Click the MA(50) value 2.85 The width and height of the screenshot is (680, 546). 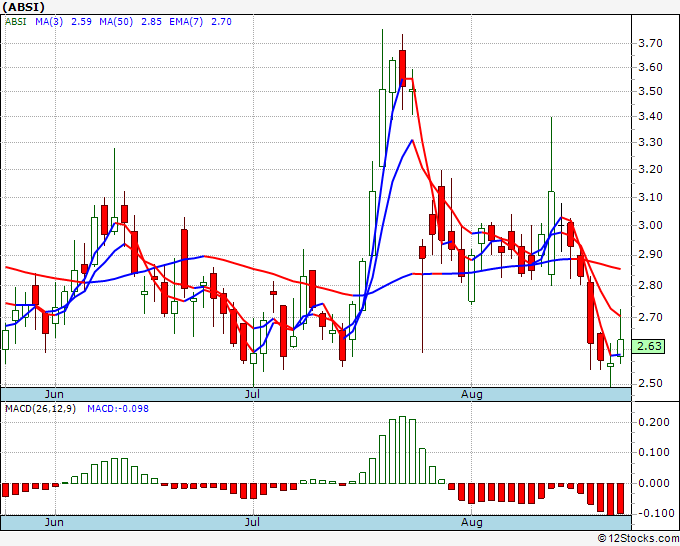coord(151,22)
